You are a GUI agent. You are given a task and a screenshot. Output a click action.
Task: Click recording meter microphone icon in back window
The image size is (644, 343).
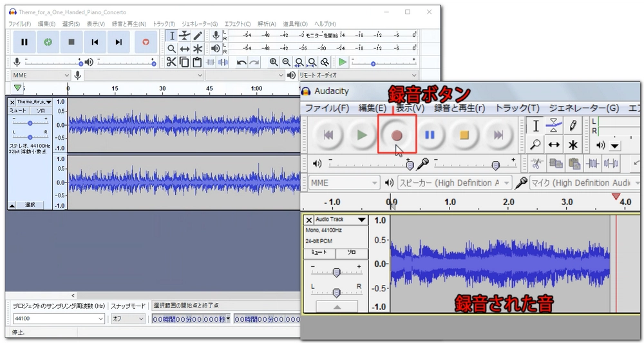pyautogui.click(x=216, y=35)
